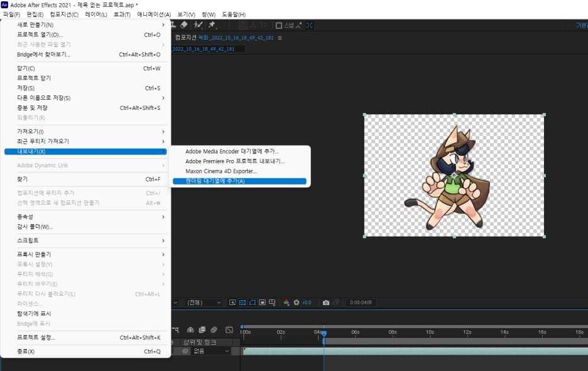Open the 컴포지션(C) menu
Screen dimensions: 588x371
click(x=64, y=14)
